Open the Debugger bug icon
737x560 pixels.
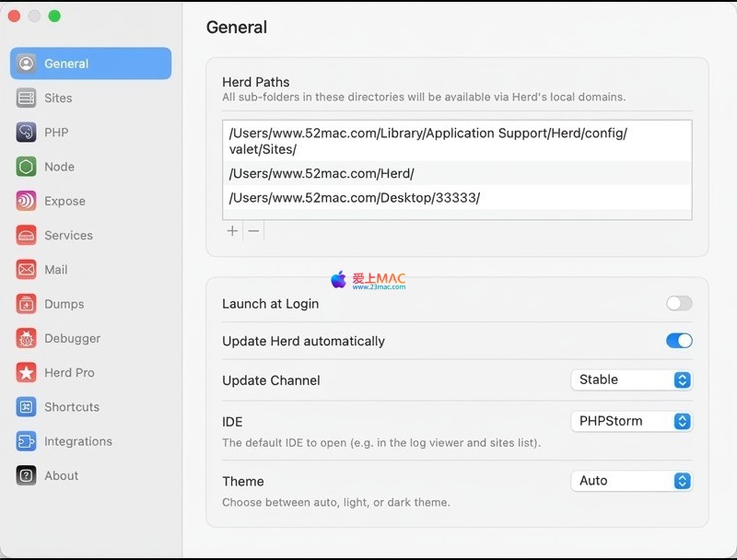point(27,339)
